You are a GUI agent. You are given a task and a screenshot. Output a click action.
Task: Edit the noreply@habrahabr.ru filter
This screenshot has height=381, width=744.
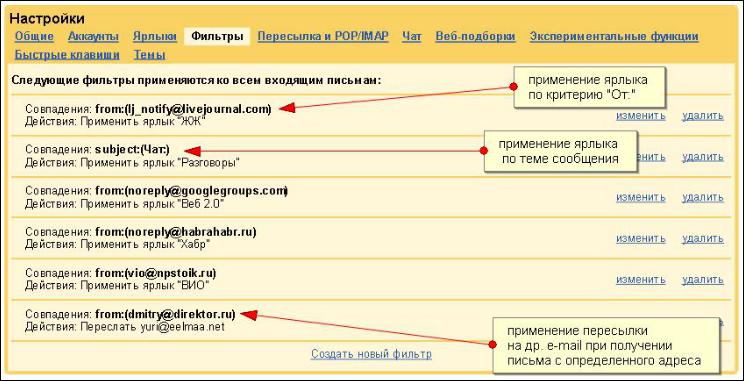641,239
